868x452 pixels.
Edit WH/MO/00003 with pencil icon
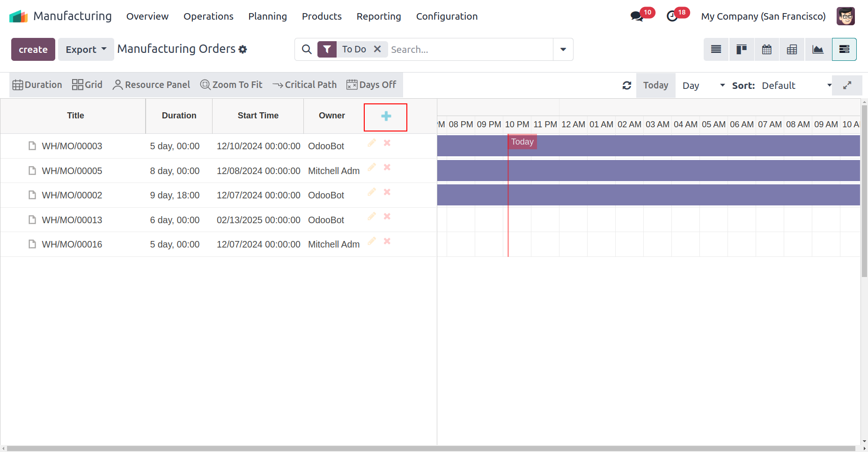(x=372, y=143)
